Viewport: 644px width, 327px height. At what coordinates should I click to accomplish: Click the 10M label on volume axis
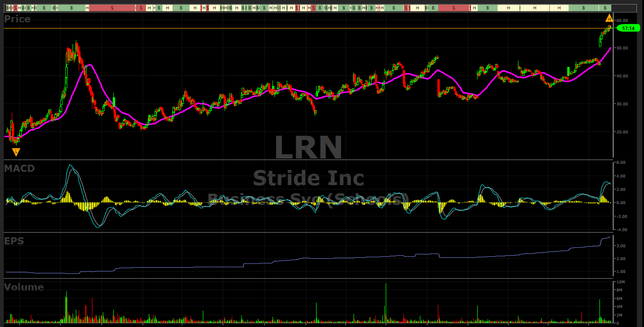[620, 282]
